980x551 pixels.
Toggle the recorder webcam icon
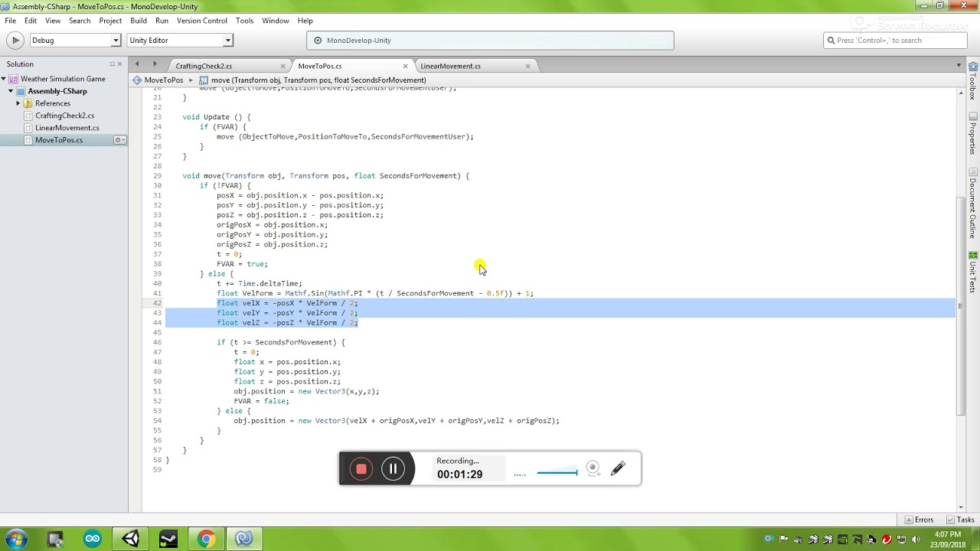(593, 468)
